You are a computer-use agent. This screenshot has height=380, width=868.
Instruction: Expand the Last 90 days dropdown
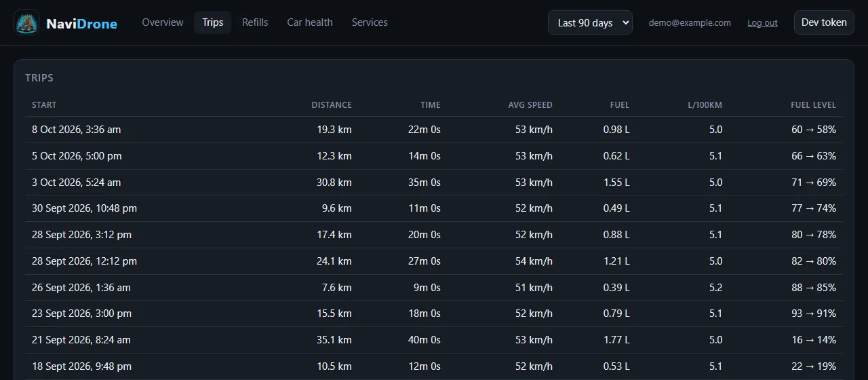(590, 22)
